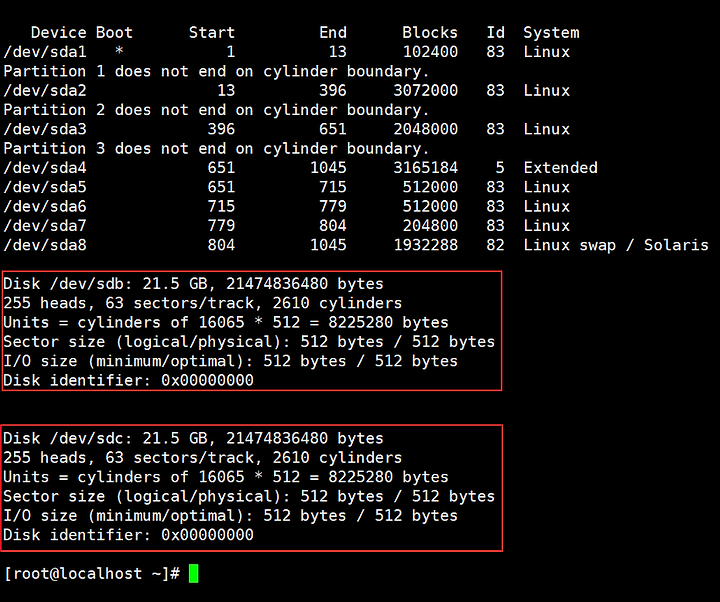
Task: Click the boot asterisk for /dev/sda1
Action: tap(119, 51)
